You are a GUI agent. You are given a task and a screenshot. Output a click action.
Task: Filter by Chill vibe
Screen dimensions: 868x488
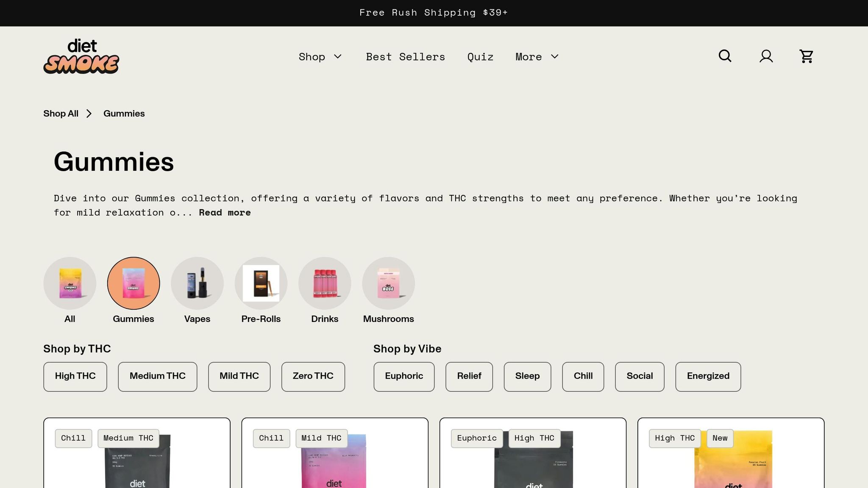point(583,377)
